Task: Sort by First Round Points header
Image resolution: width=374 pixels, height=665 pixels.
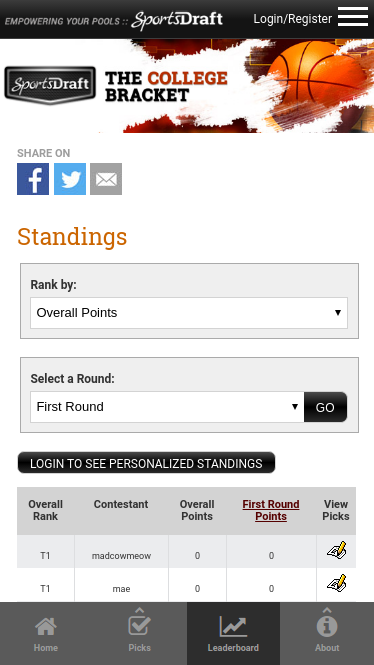Action: click(x=271, y=510)
